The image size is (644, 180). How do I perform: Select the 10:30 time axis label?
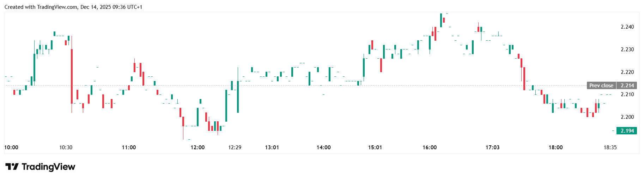pos(66,147)
